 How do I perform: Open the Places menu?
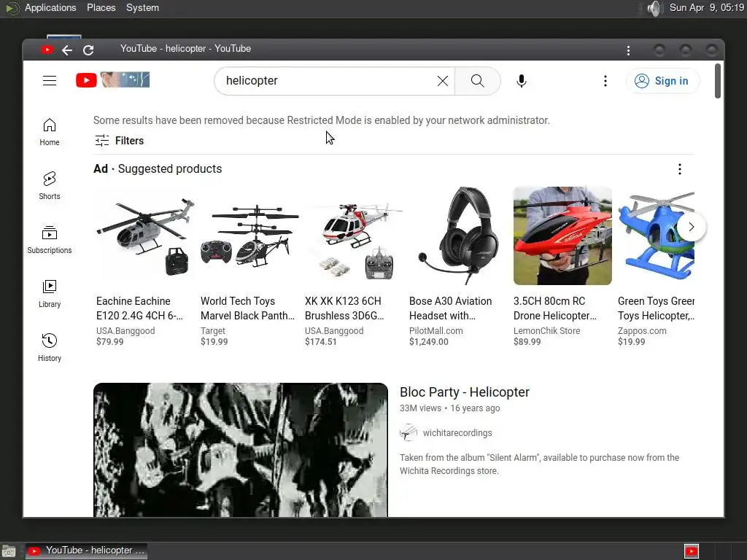[101, 7]
